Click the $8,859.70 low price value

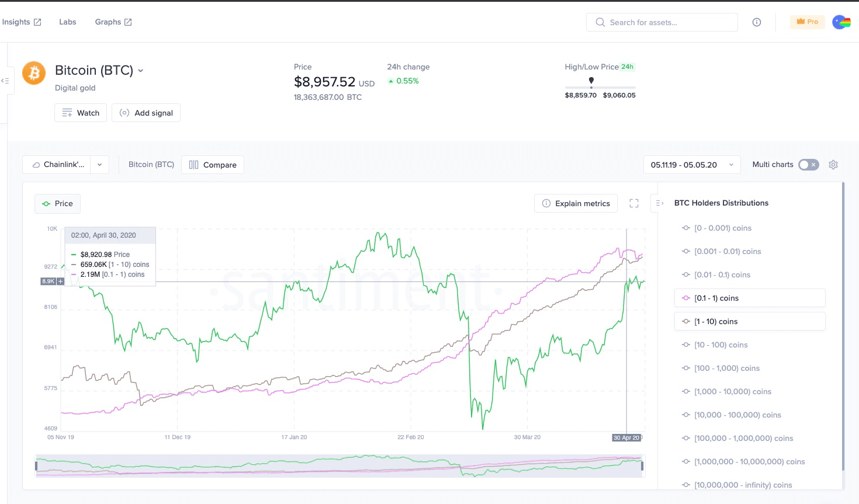(x=581, y=95)
